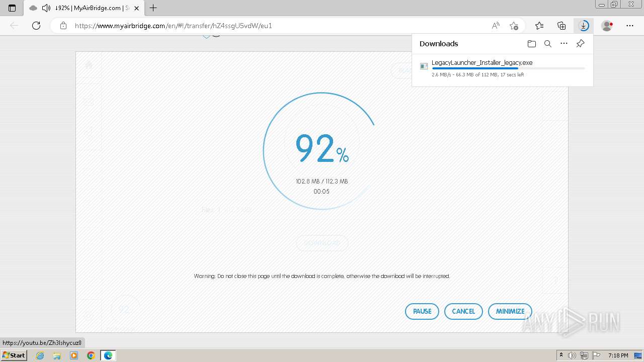The width and height of the screenshot is (644, 362).
Task: View site information lock icon
Action: click(63, 26)
